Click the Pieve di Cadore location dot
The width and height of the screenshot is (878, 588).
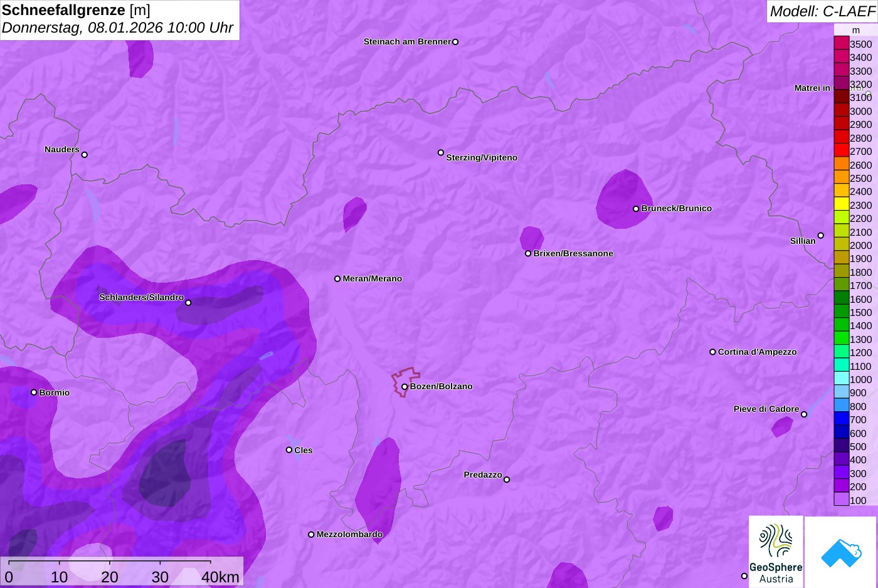[x=804, y=414]
